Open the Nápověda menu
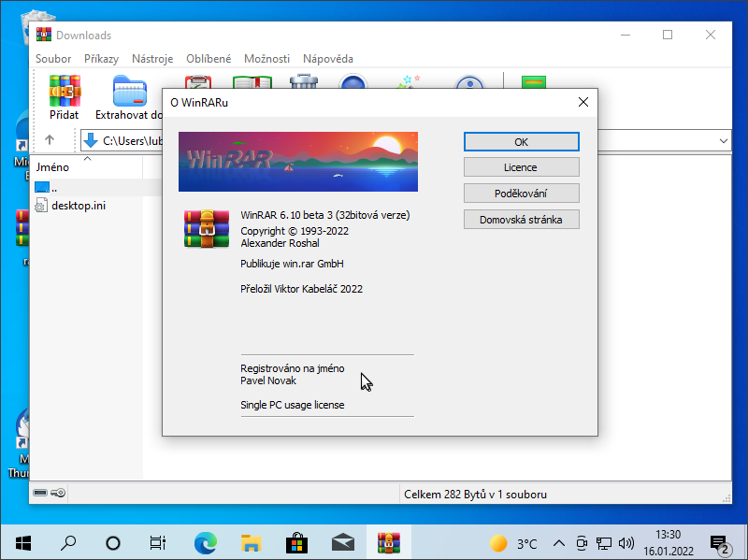Image resolution: width=748 pixels, height=560 pixels. tap(328, 59)
